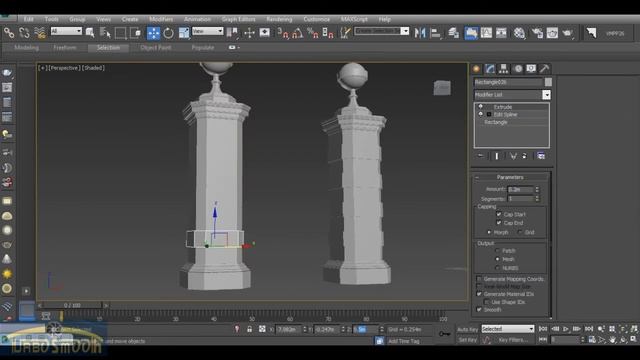This screenshot has width=640, height=360.
Task: Open Select by Name tool
Action: pyautogui.click(x=105, y=33)
